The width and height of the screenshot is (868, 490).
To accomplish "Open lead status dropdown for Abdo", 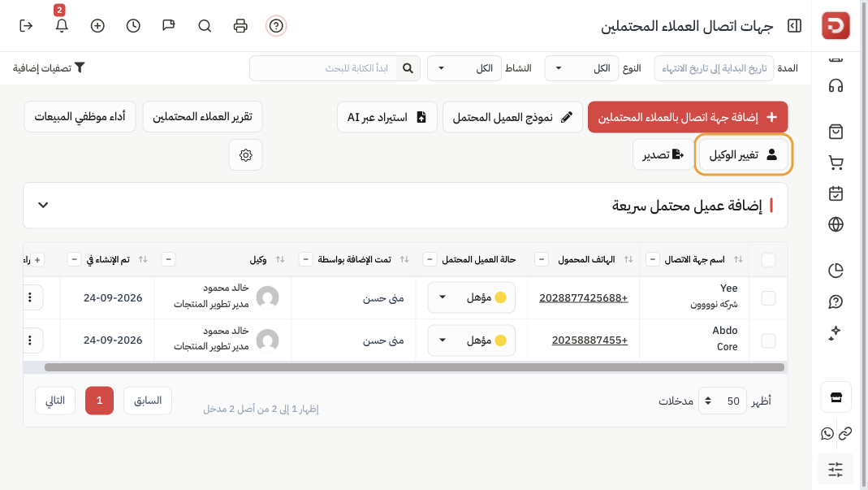I will pyautogui.click(x=471, y=340).
